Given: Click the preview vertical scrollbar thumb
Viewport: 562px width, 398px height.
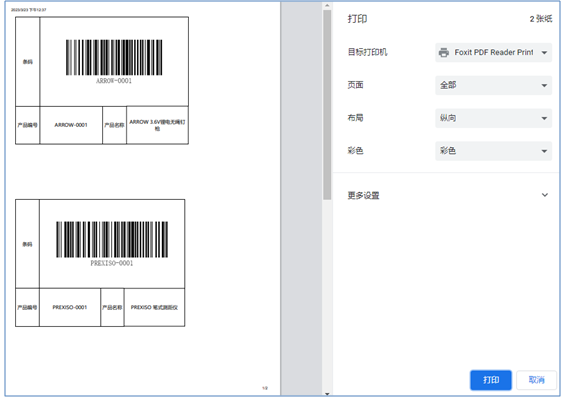Looking at the screenshot, I should 327,105.
